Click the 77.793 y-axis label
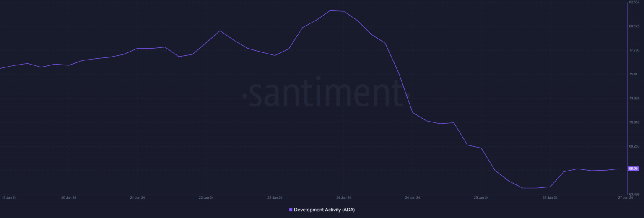 click(x=634, y=50)
